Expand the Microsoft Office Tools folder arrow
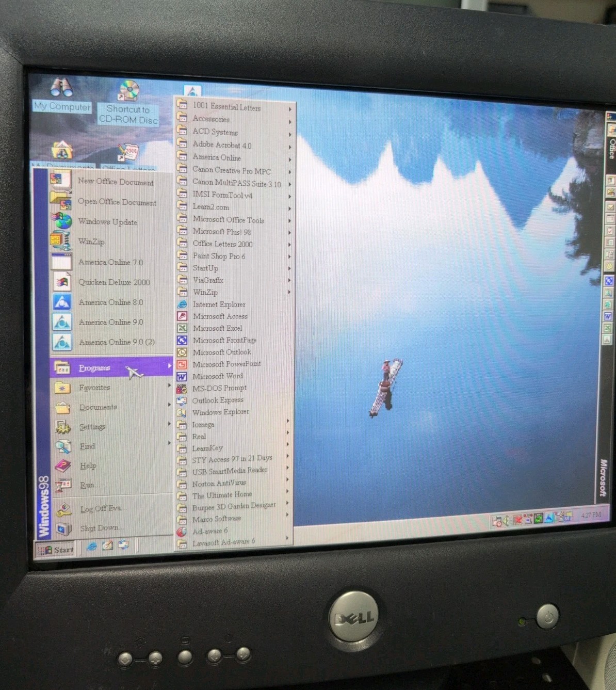The height and width of the screenshot is (690, 616). [290, 220]
